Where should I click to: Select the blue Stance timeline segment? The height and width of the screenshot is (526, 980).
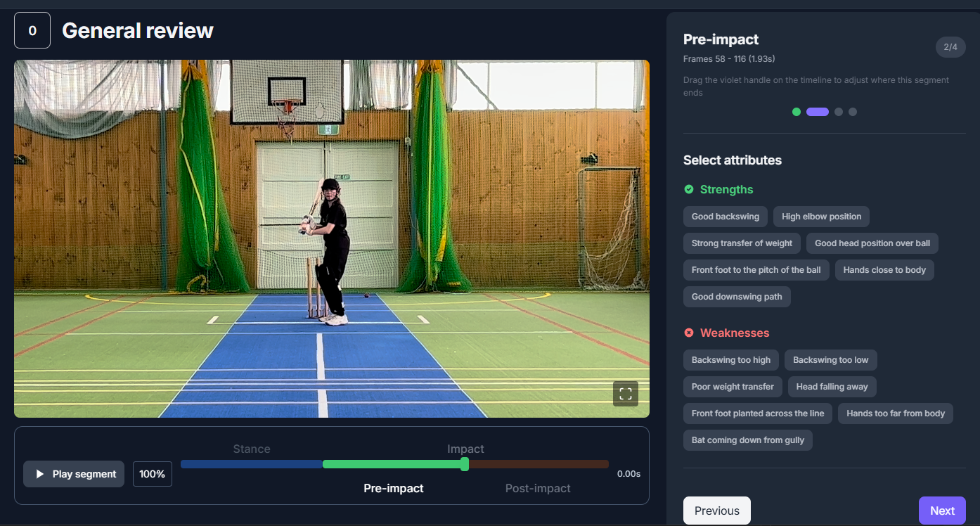tap(251, 464)
